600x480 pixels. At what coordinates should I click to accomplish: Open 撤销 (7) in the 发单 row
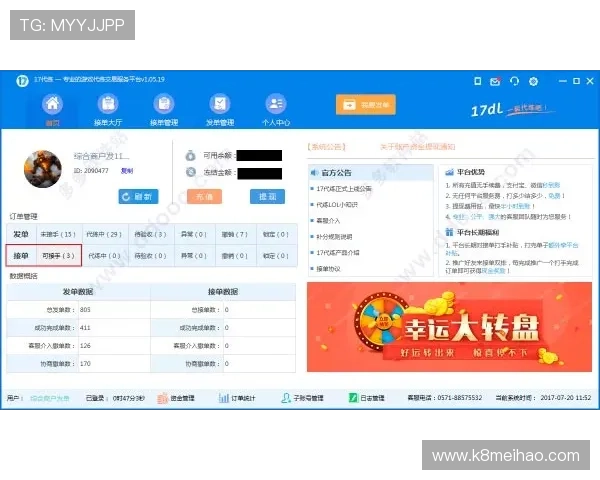pos(235,234)
